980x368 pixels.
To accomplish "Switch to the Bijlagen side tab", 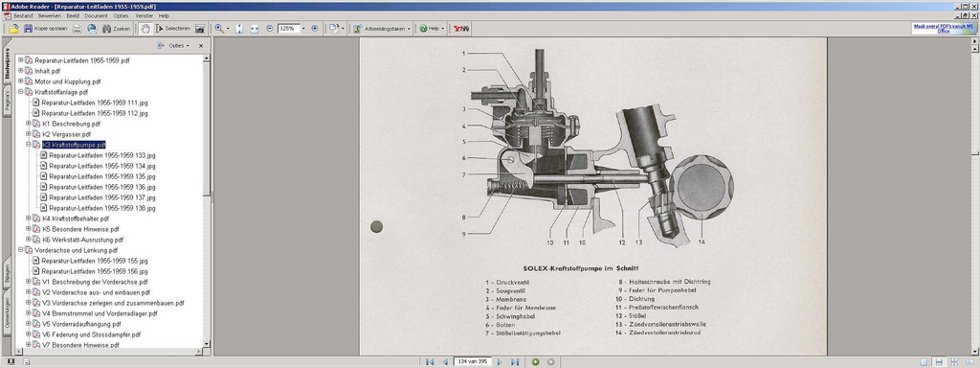I will pos(7,273).
